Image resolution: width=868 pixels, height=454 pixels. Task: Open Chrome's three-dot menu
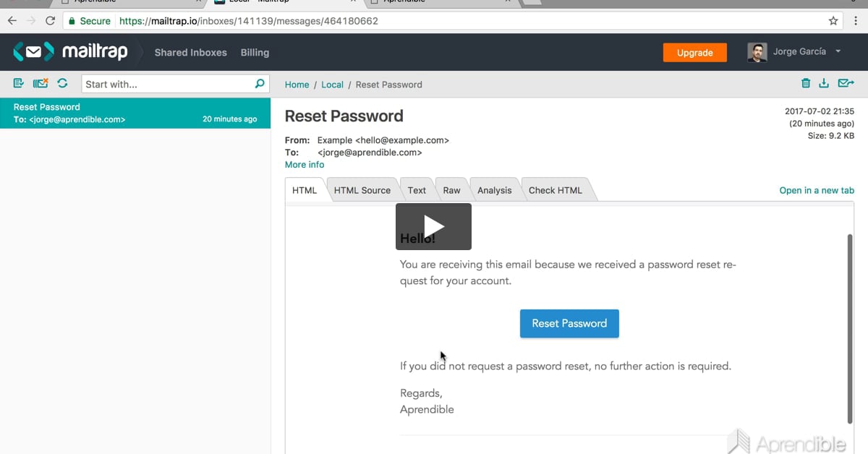click(x=856, y=21)
